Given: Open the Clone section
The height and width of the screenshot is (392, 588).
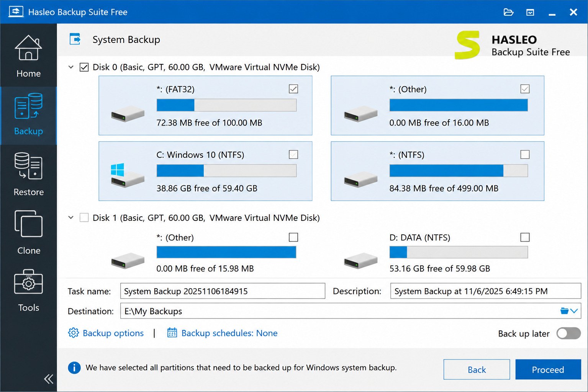Looking at the screenshot, I should (x=28, y=232).
